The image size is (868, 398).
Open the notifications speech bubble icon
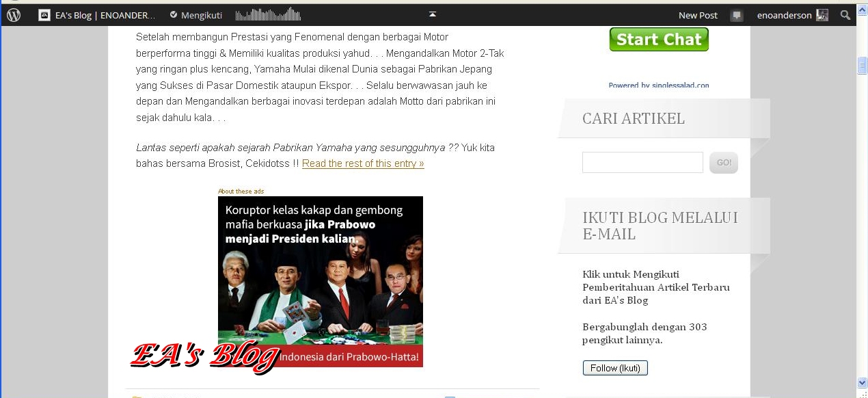(x=736, y=16)
